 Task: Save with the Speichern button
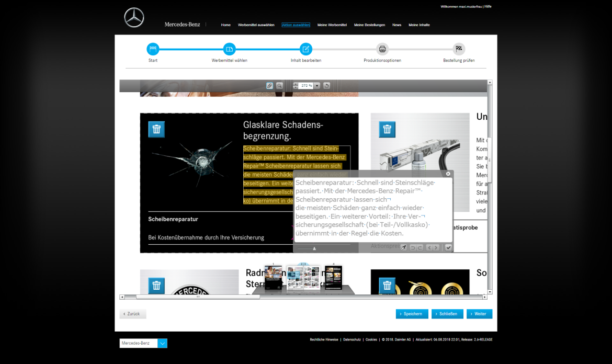click(412, 314)
